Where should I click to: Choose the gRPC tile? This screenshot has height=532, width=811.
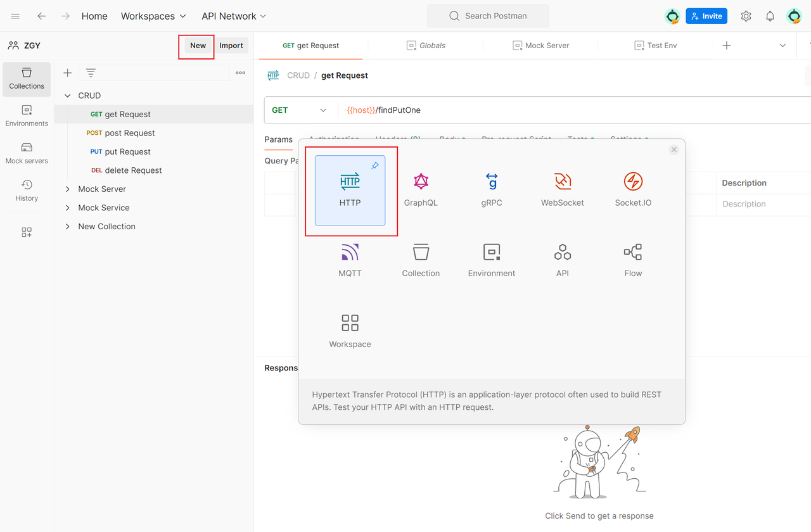pos(492,191)
